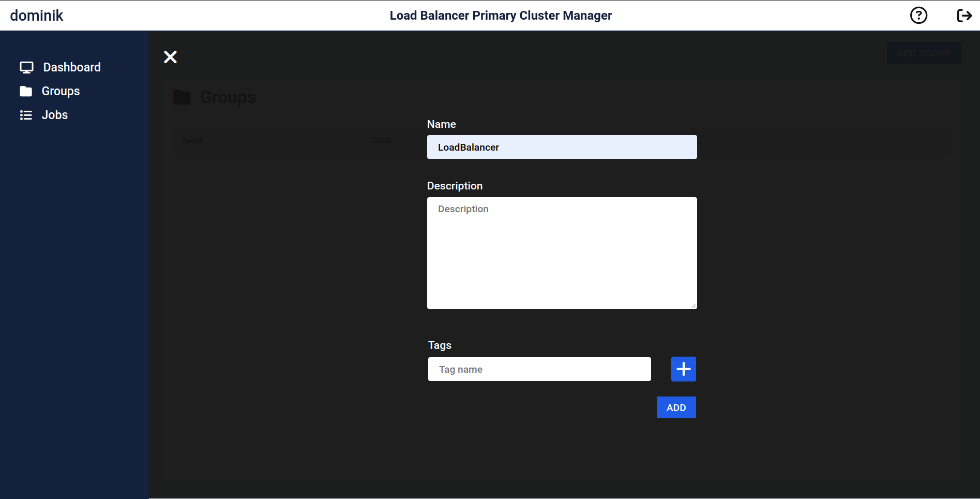The width and height of the screenshot is (980, 499).
Task: Add a tag using the plus icon
Action: coord(683,369)
